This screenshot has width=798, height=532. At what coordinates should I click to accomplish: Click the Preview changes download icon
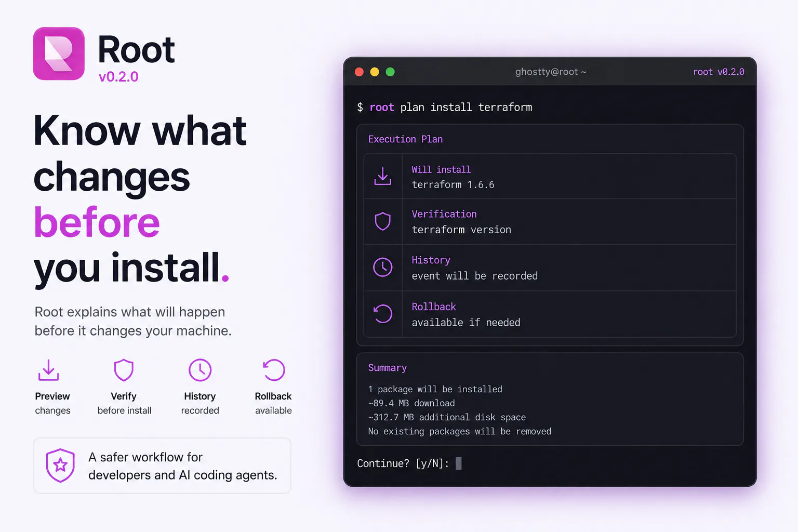point(48,370)
